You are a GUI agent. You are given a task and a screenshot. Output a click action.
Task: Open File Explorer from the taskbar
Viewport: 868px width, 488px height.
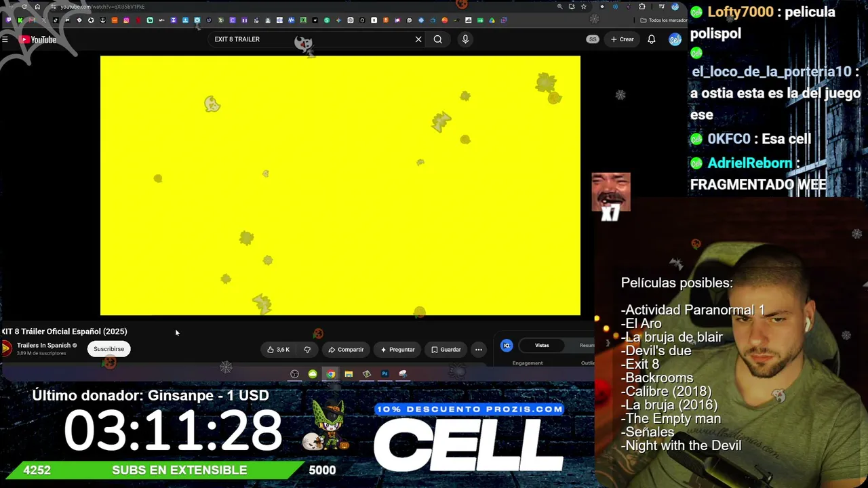coord(349,374)
